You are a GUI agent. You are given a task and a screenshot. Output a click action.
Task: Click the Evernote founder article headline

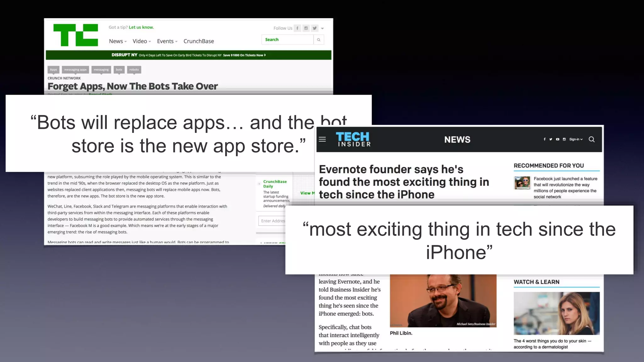click(404, 182)
